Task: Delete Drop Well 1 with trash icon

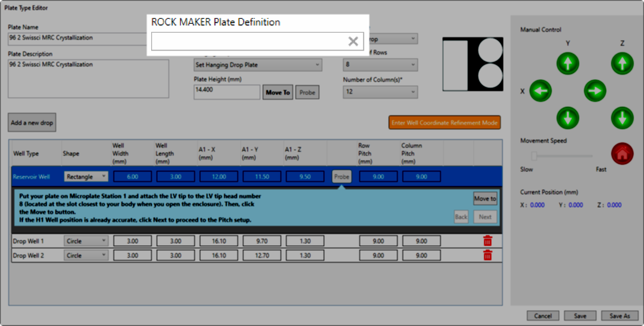Action: [488, 241]
